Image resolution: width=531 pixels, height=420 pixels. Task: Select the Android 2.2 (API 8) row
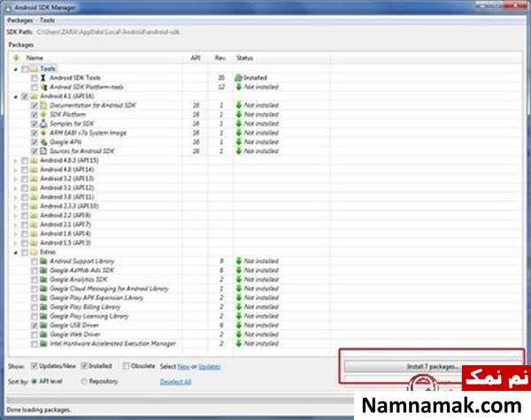(x=65, y=215)
